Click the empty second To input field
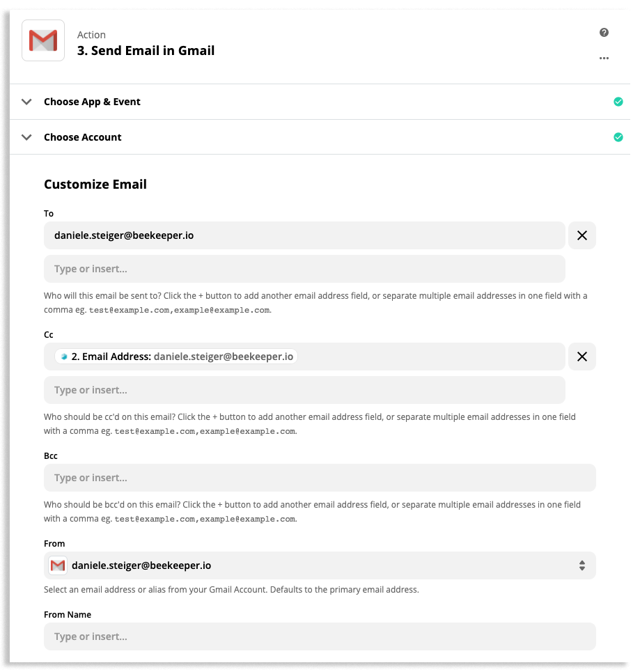The height and width of the screenshot is (672, 640). [x=304, y=269]
